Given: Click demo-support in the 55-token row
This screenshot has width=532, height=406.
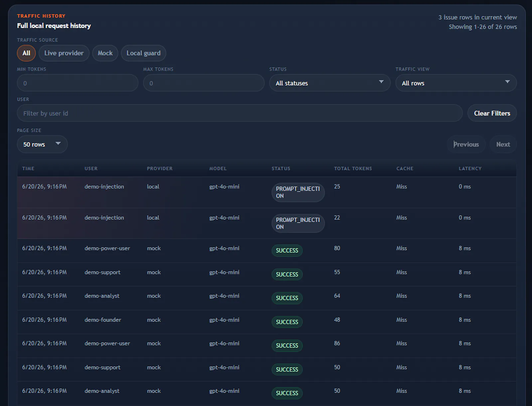Looking at the screenshot, I should [102, 272].
